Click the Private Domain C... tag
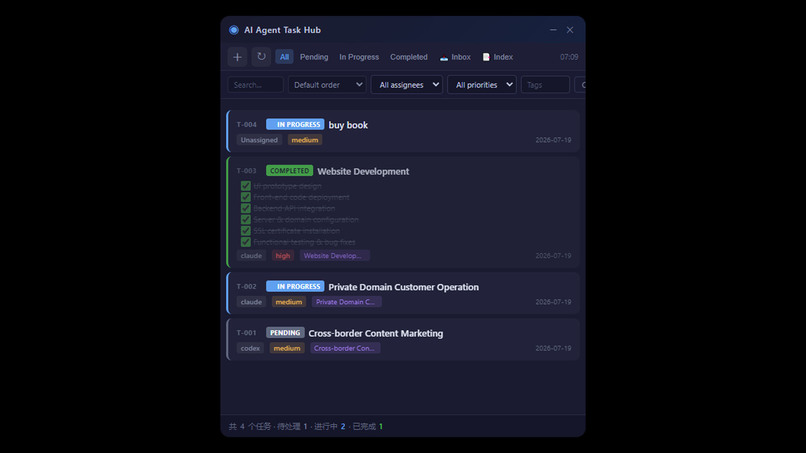Viewport: 806px width, 453px height. pyautogui.click(x=345, y=302)
